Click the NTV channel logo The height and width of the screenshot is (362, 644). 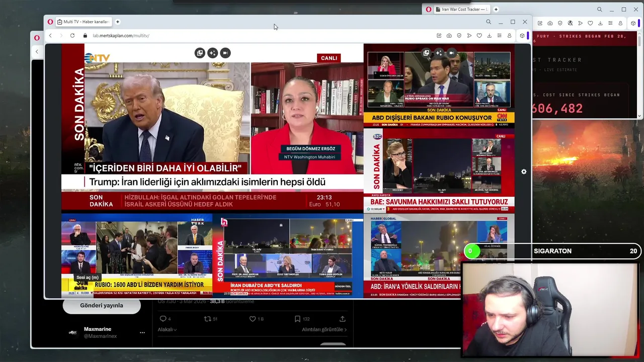(x=98, y=58)
